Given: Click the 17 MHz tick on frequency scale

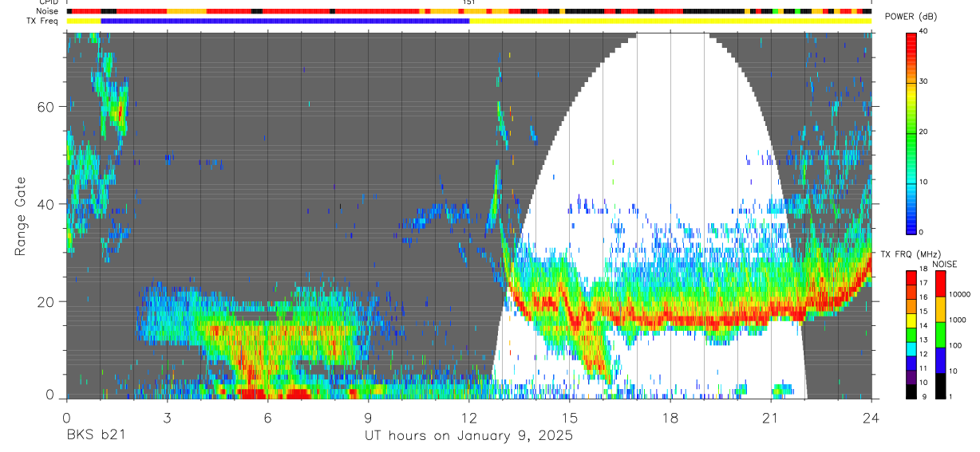Looking at the screenshot, I should (923, 285).
